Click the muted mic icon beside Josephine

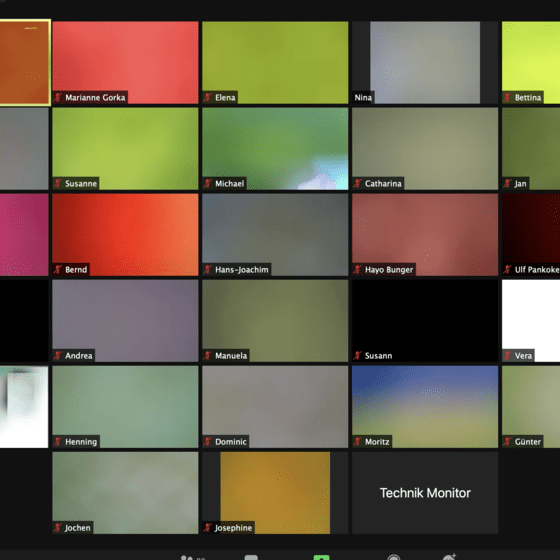pyautogui.click(x=208, y=528)
